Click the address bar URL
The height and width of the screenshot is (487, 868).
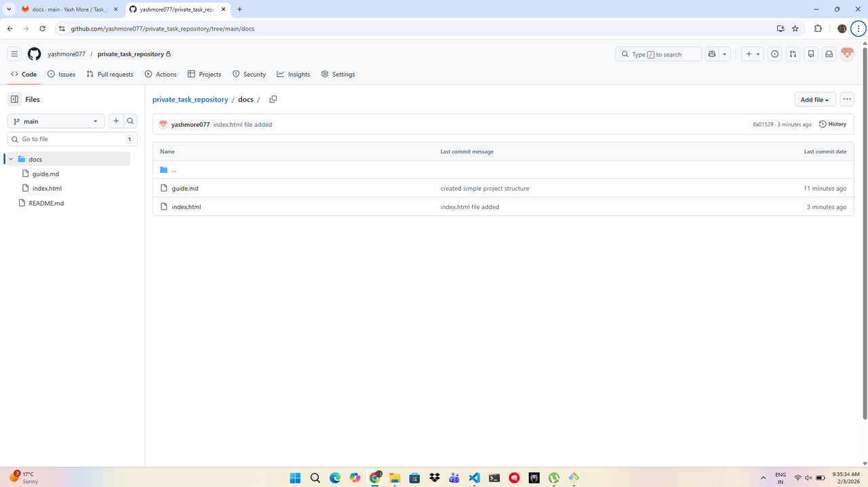[x=163, y=28]
